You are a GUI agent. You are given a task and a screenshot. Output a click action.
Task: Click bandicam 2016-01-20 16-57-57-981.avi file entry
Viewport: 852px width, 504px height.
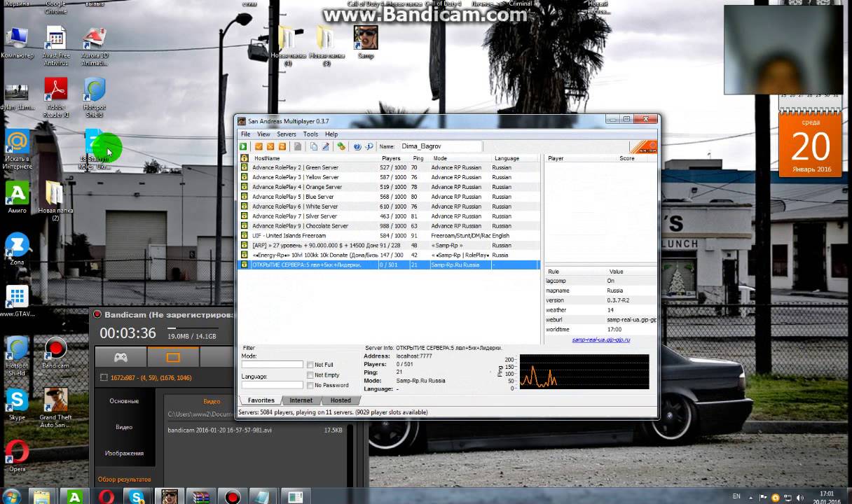pos(255,430)
